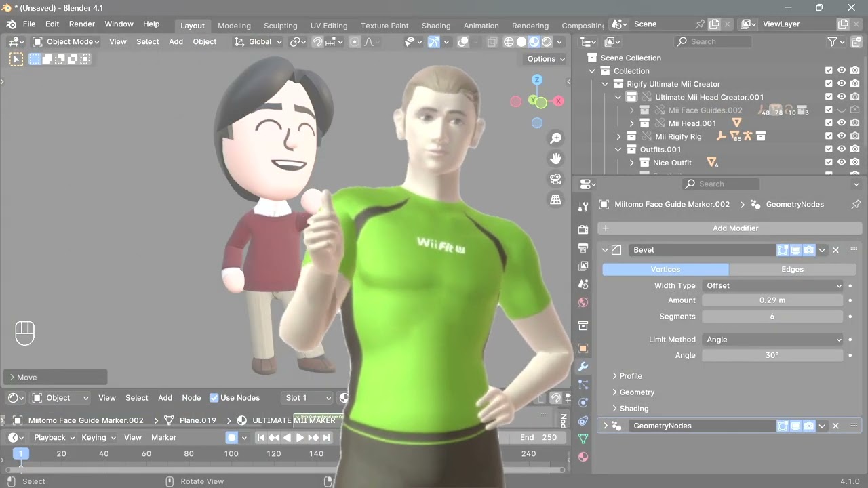This screenshot has width=868, height=488.
Task: Select solid viewport shading
Action: click(x=521, y=42)
